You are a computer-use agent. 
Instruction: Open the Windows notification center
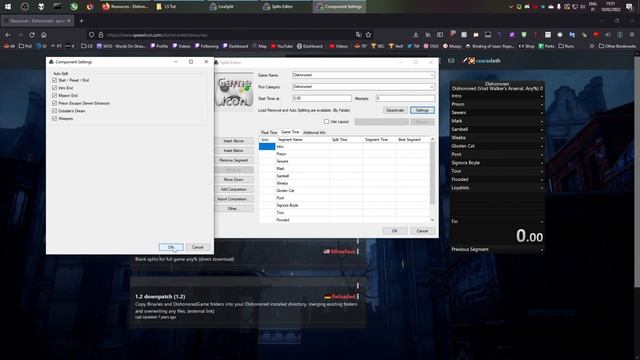629,7
